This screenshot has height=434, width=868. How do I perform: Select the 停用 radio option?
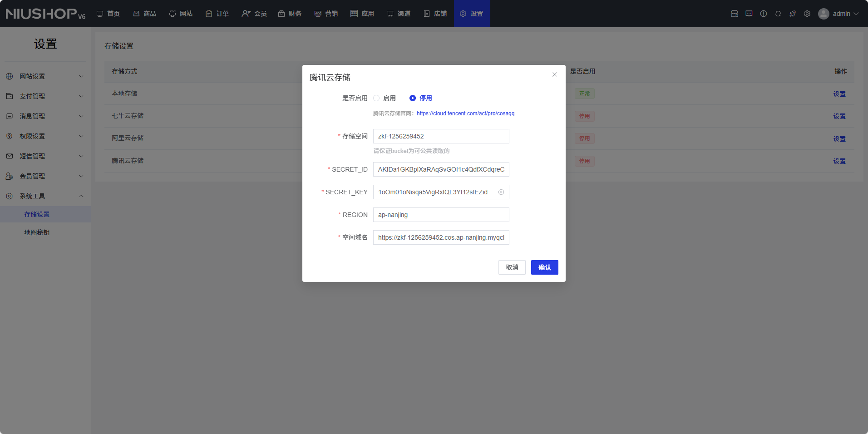[x=413, y=98]
